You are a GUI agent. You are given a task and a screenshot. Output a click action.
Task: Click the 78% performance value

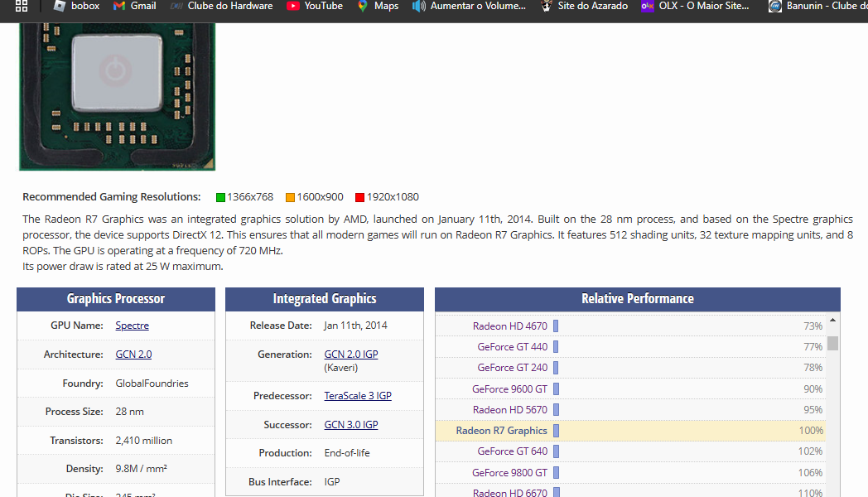pyautogui.click(x=813, y=368)
